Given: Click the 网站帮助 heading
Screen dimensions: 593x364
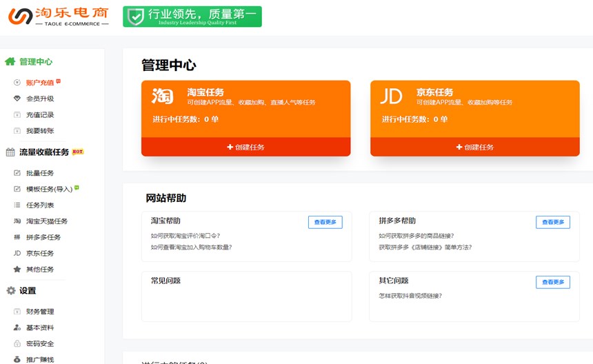Looking at the screenshot, I should coord(165,198).
